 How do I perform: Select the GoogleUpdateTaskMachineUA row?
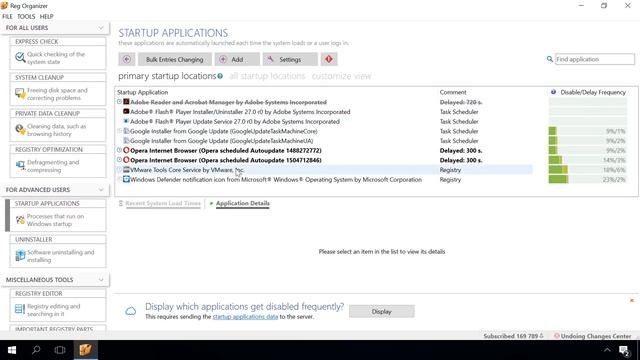(324, 141)
